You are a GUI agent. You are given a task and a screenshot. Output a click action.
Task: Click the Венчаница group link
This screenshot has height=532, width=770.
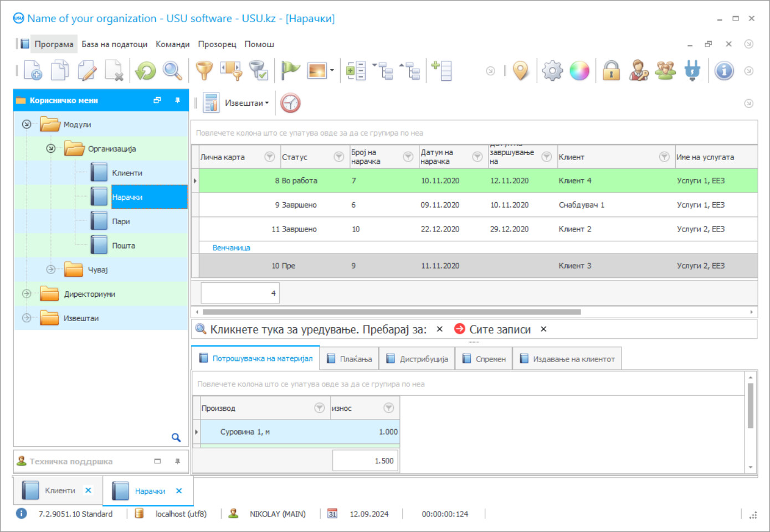232,247
